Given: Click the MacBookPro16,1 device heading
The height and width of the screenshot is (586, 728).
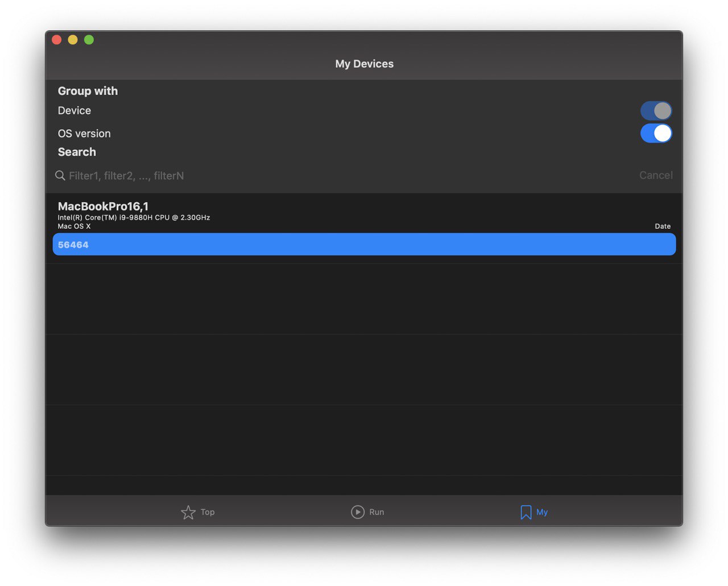Looking at the screenshot, I should point(103,206).
